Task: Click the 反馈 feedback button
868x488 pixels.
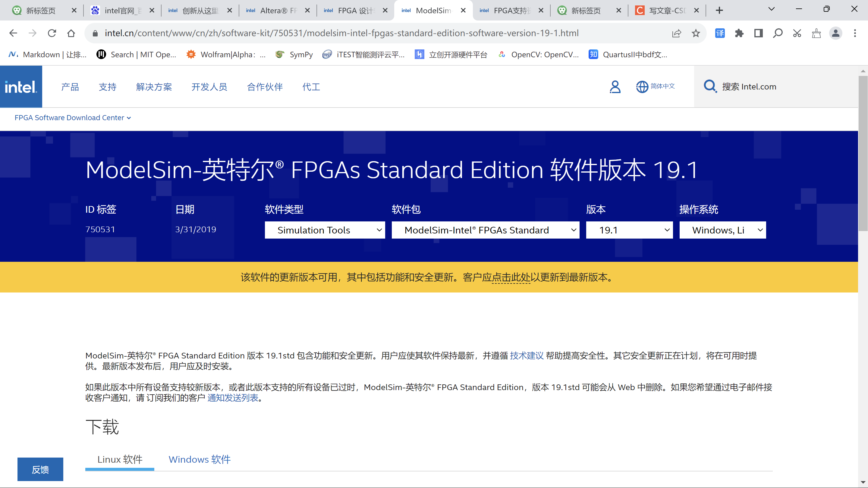Action: coord(40,469)
